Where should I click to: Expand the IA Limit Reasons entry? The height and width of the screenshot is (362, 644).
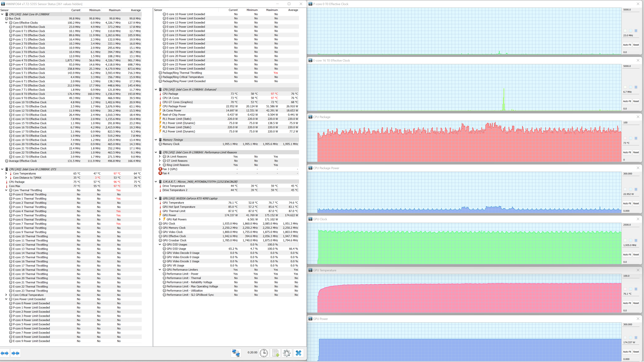[x=160, y=157]
